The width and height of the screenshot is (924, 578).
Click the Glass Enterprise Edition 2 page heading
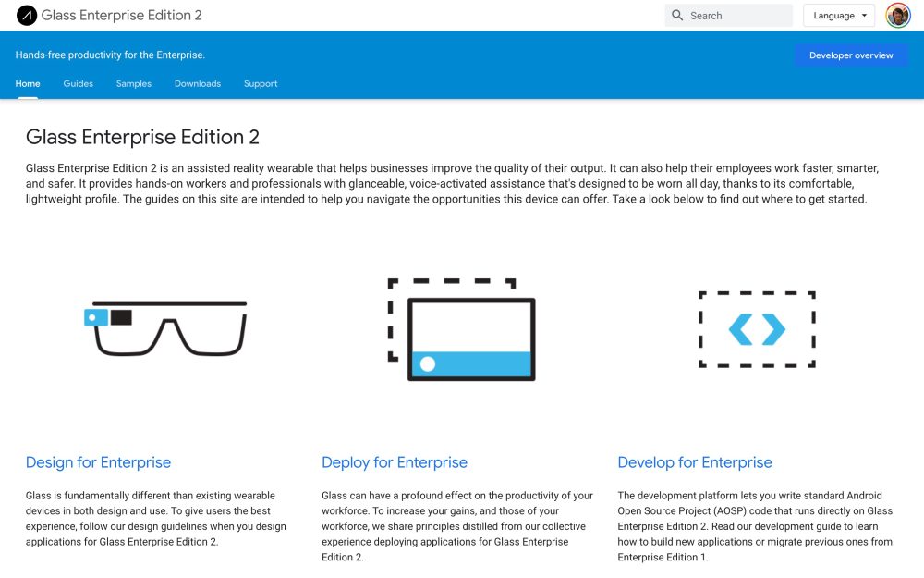click(142, 138)
